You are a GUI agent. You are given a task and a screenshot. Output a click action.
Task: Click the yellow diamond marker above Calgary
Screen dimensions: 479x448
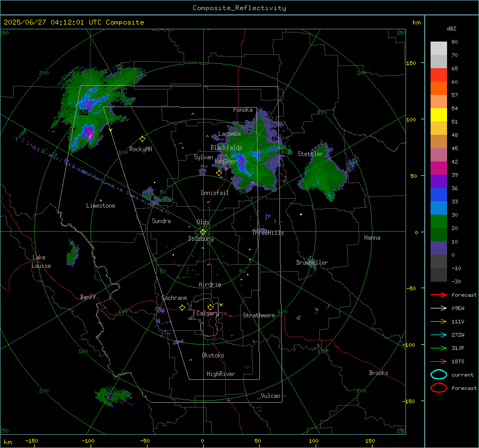point(210,307)
